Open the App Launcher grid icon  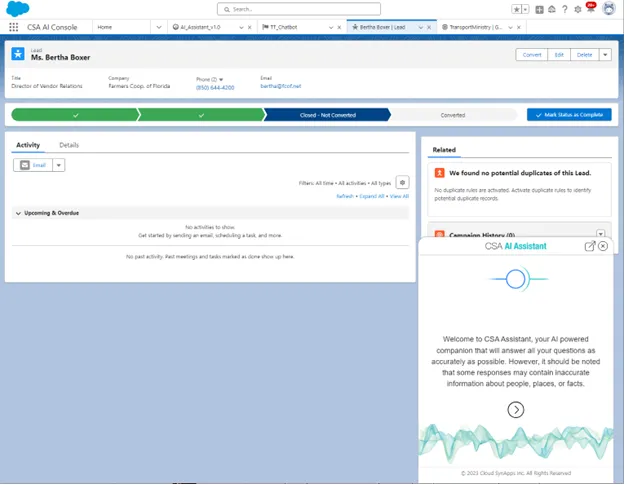click(14, 27)
